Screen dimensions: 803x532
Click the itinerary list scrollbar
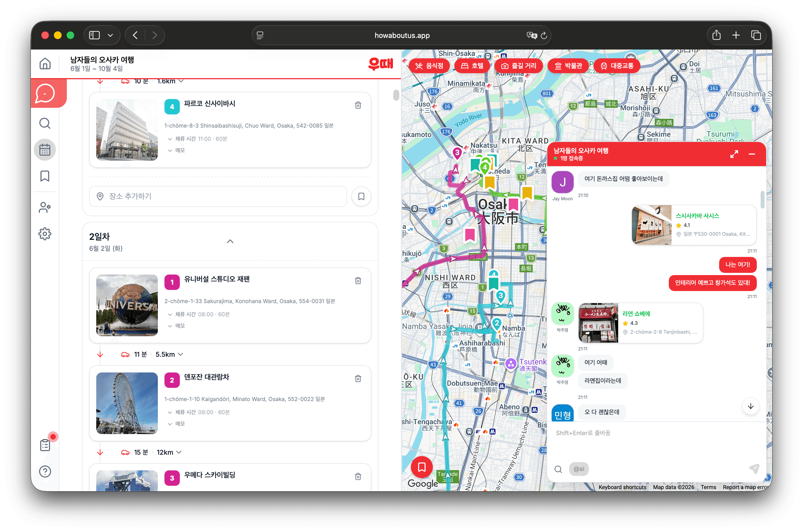click(x=396, y=95)
